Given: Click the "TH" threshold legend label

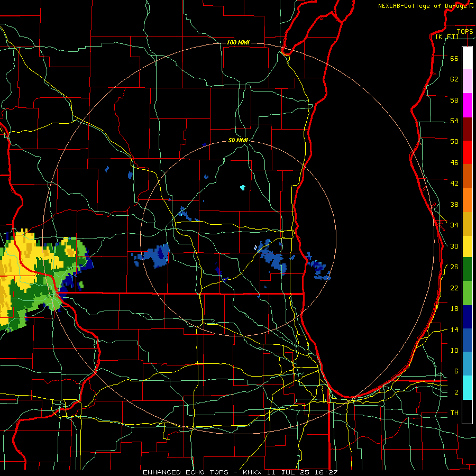Looking at the screenshot, I should [454, 413].
